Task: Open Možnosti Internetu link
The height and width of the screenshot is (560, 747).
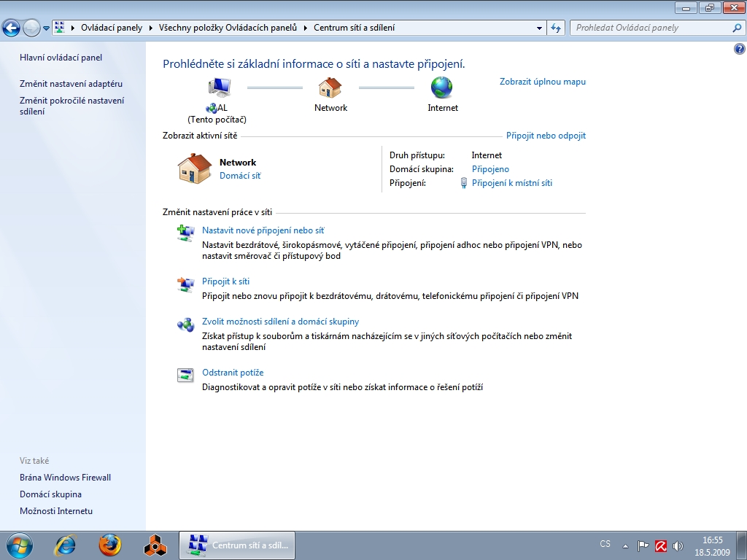Action: [56, 511]
